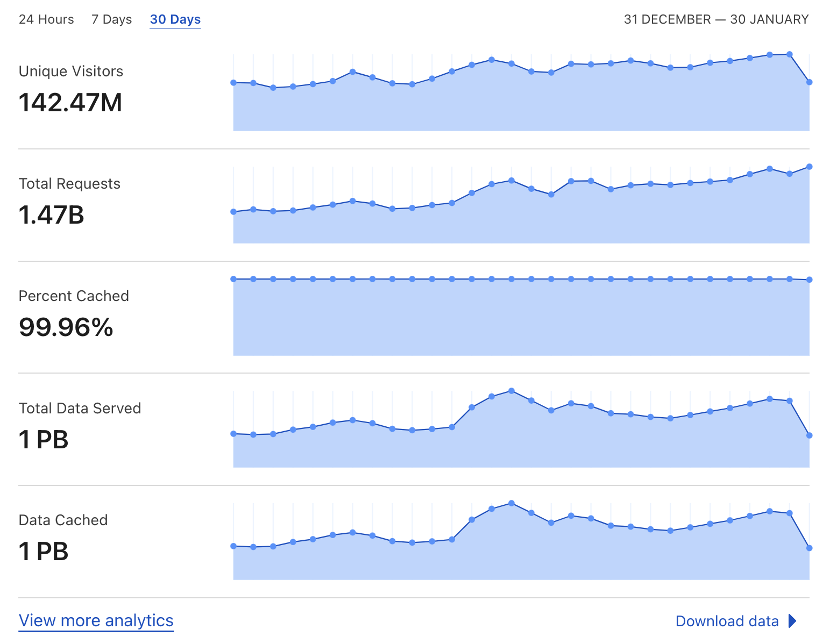Click the highest peak point on Data Cached chart

click(512, 503)
